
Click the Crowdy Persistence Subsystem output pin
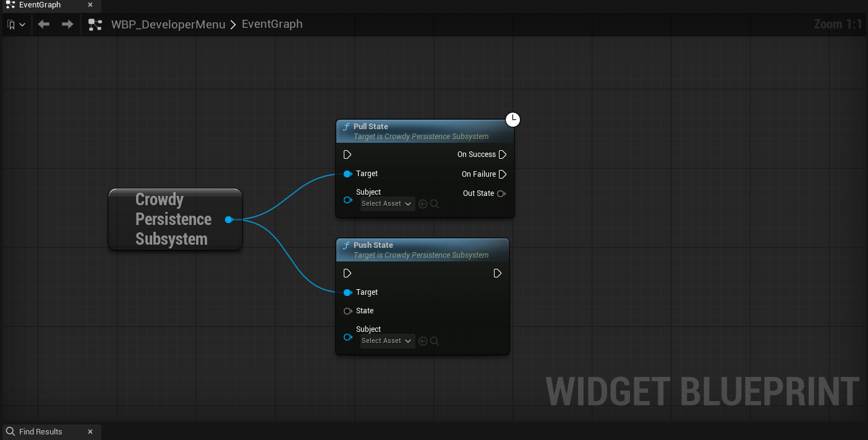[229, 219]
